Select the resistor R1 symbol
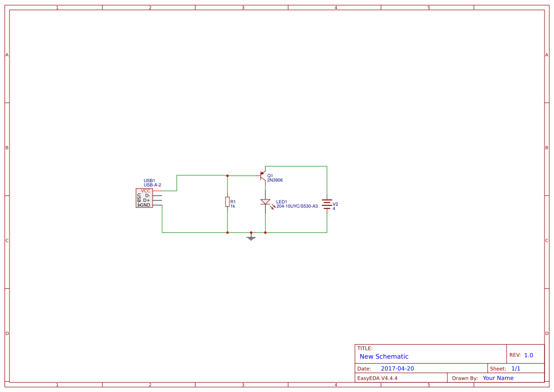The width and height of the screenshot is (554, 392). click(x=227, y=201)
